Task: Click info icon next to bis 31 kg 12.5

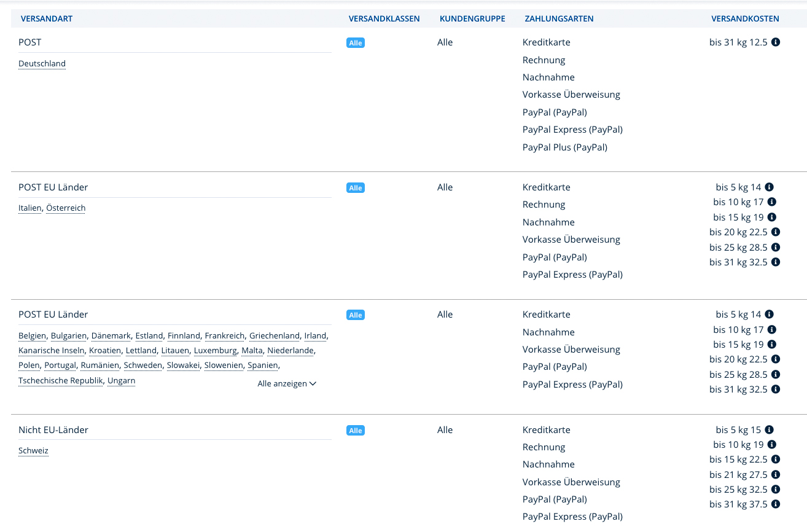Action: [776, 42]
